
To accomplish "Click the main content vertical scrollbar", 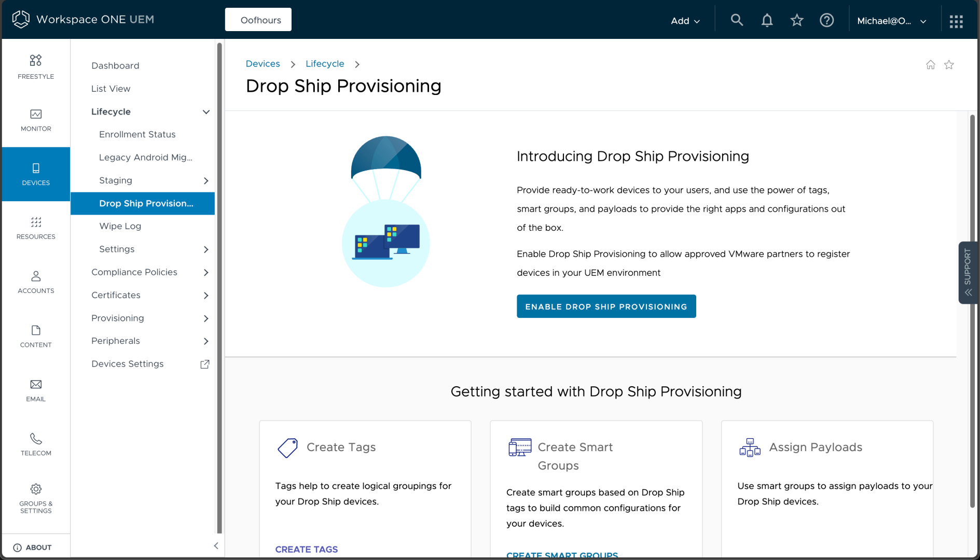I will tap(972, 311).
